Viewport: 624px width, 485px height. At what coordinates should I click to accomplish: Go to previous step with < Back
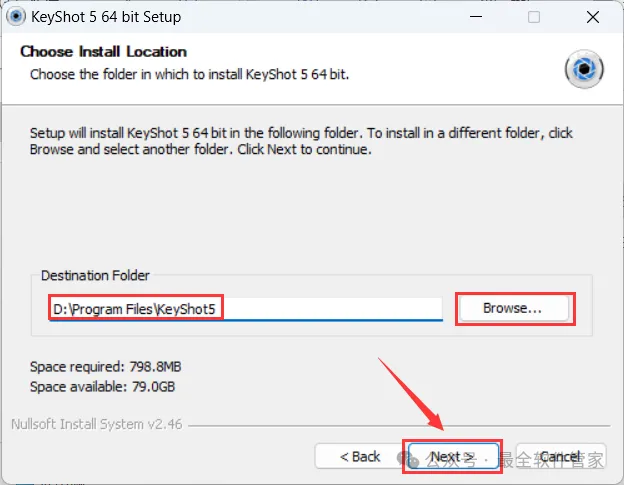click(x=359, y=456)
